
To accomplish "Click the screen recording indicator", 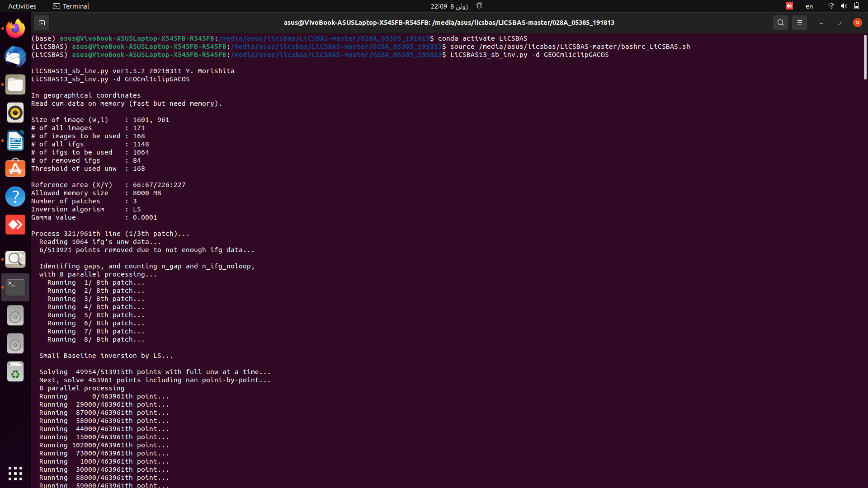I will [789, 6].
